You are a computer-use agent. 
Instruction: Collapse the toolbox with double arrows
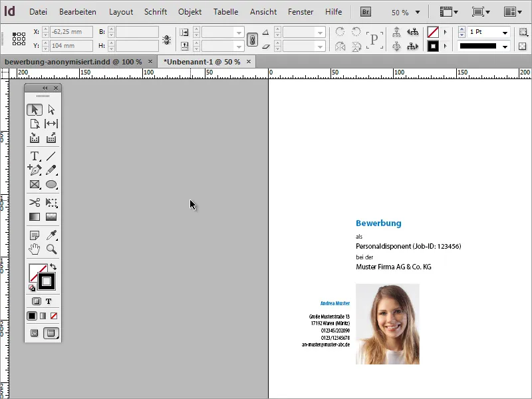pyautogui.click(x=45, y=88)
